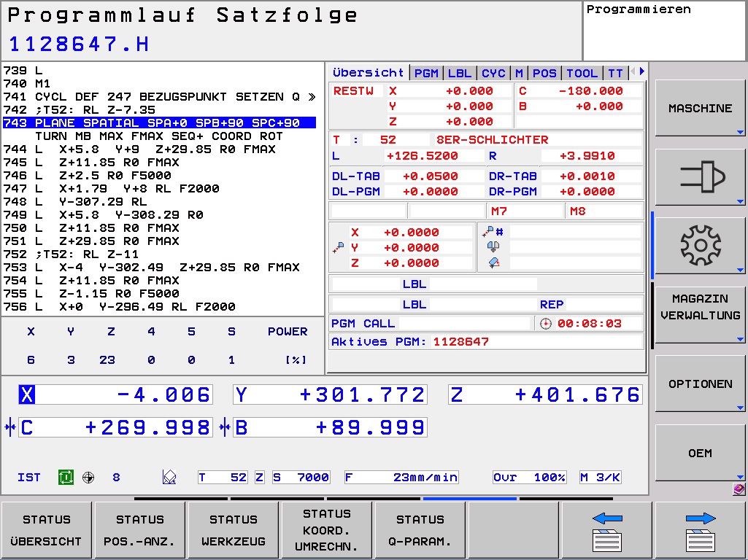The height and width of the screenshot is (560, 748).
Task: Select line 741 CYCL DEF 247
Action: click(159, 97)
